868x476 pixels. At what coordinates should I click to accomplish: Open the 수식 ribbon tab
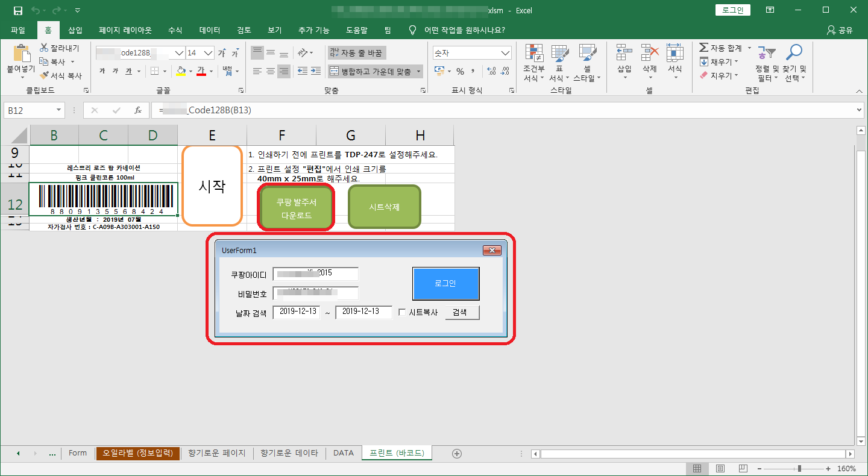tap(175, 30)
